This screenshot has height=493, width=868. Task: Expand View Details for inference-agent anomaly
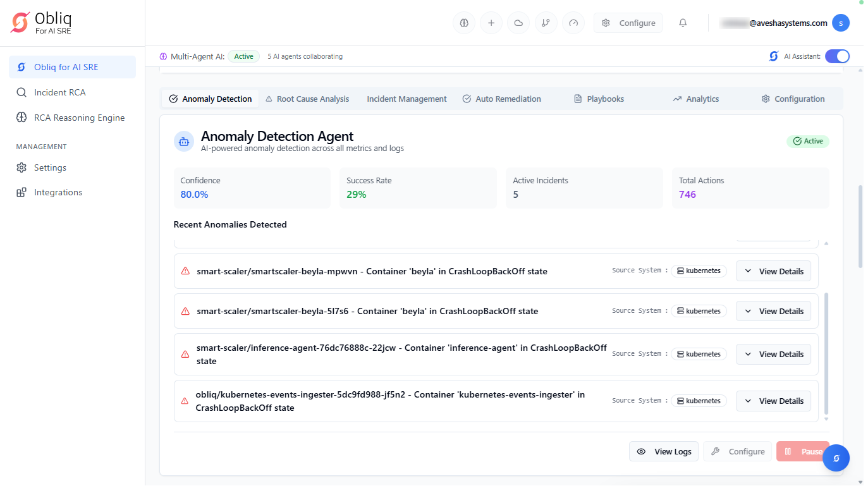coord(773,354)
